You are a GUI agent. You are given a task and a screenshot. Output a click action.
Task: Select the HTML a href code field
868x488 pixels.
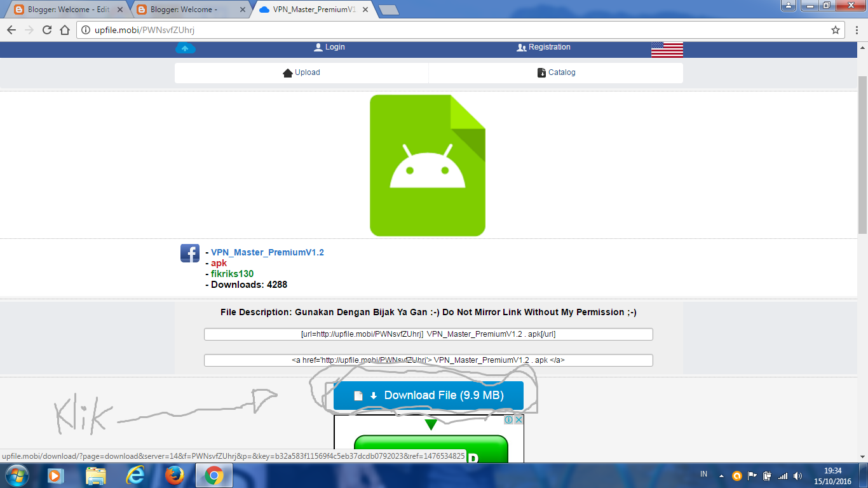[428, 360]
